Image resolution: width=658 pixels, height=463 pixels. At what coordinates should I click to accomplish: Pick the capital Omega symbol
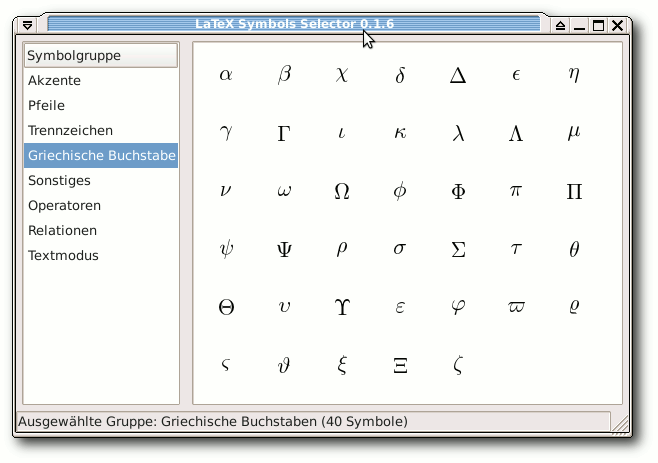click(x=342, y=191)
